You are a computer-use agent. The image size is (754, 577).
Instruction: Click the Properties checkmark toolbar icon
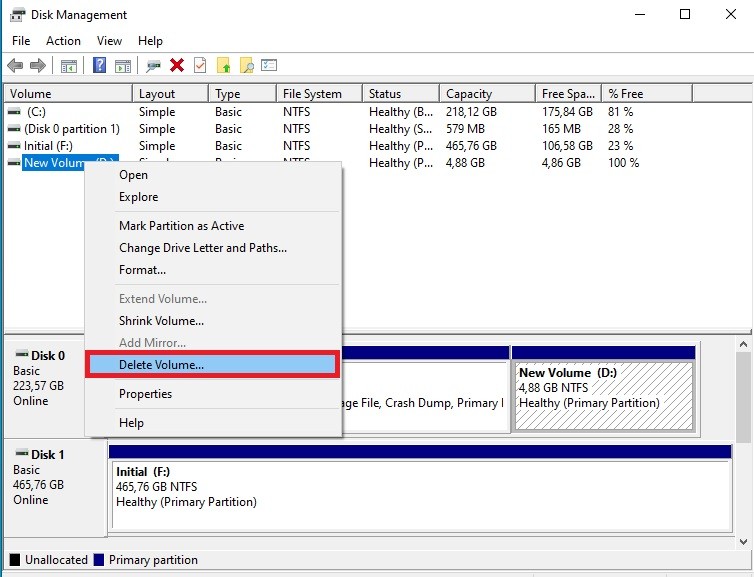tap(200, 65)
